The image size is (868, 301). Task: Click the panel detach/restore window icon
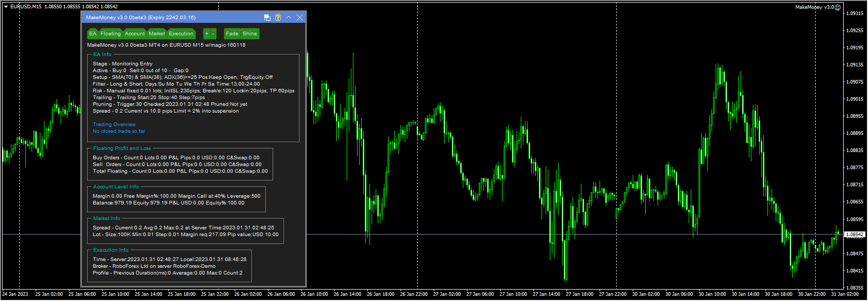267,18
